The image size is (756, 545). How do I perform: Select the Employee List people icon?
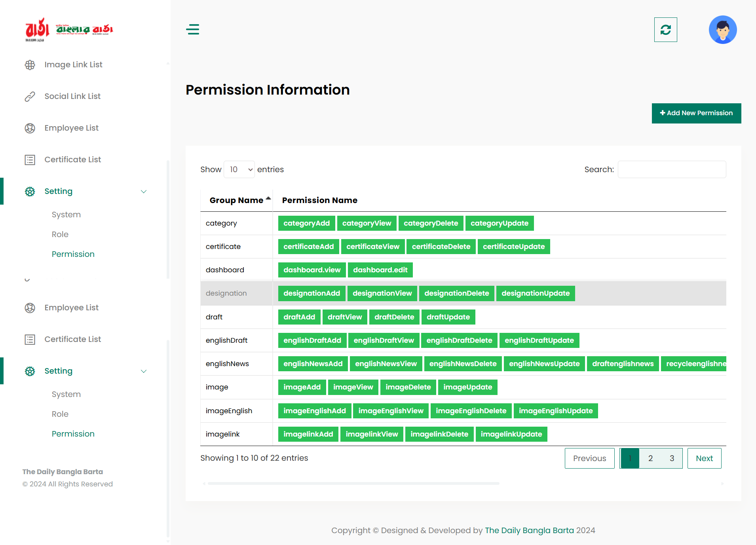30,128
